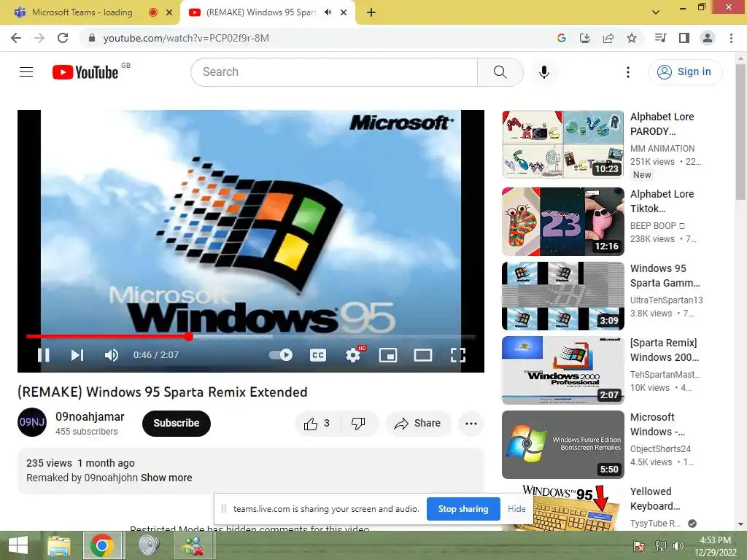
Task: Switch to Microsoft Teams tab
Action: pyautogui.click(x=82, y=12)
